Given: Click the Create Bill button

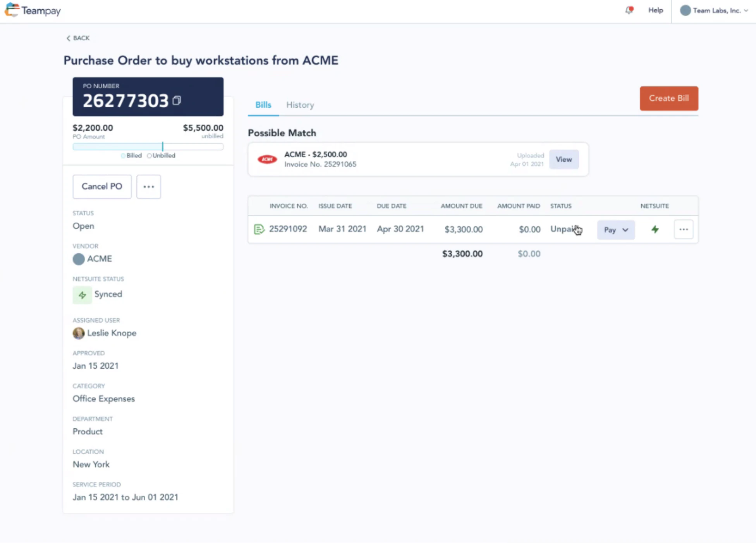Looking at the screenshot, I should tap(669, 98).
